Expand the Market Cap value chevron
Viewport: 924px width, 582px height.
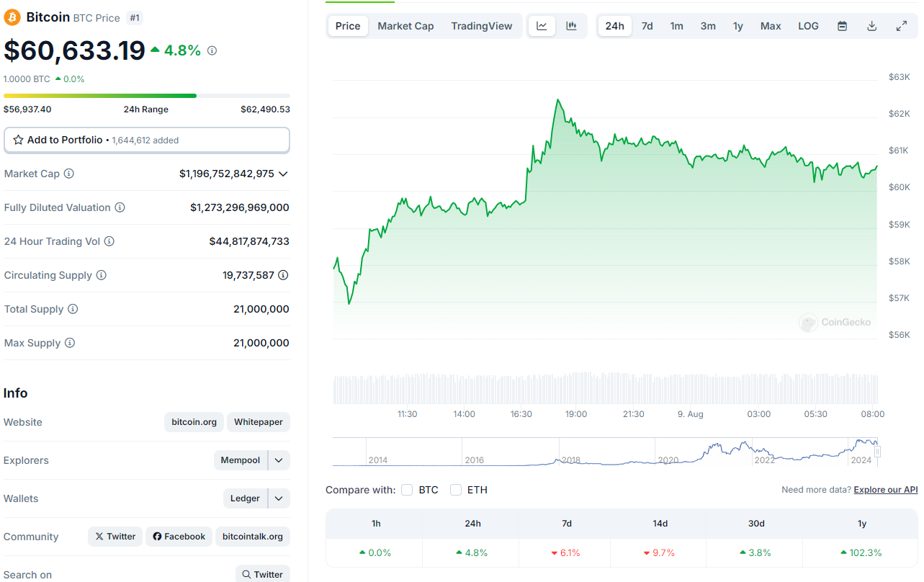(283, 174)
